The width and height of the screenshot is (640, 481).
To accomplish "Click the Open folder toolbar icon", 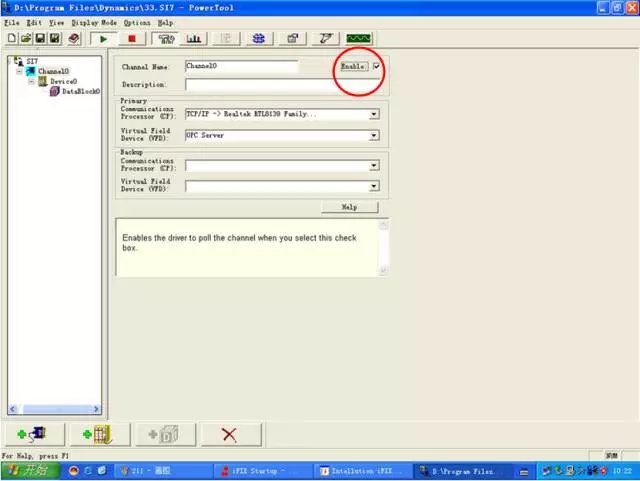I will 25,38.
